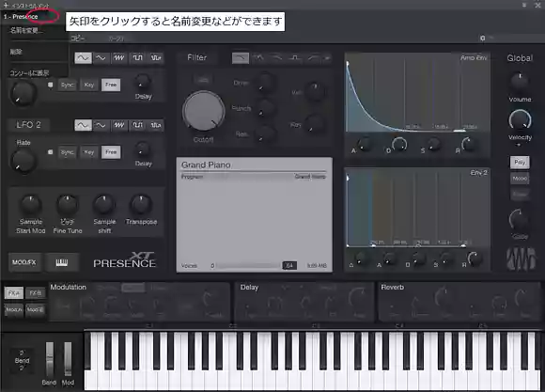Switch to the Mod B tab
Screen dimensions: 545x392
[x=35, y=309]
